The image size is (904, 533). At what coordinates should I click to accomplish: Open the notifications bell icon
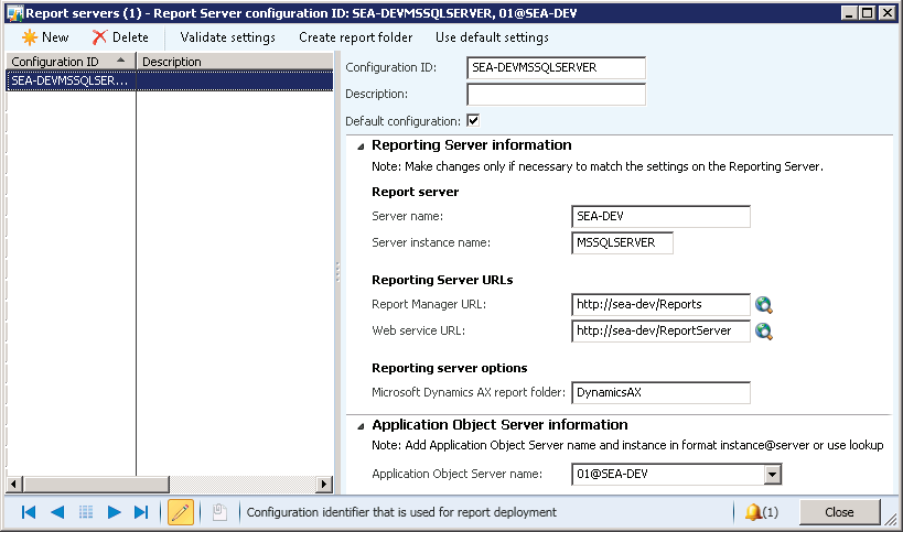(753, 512)
